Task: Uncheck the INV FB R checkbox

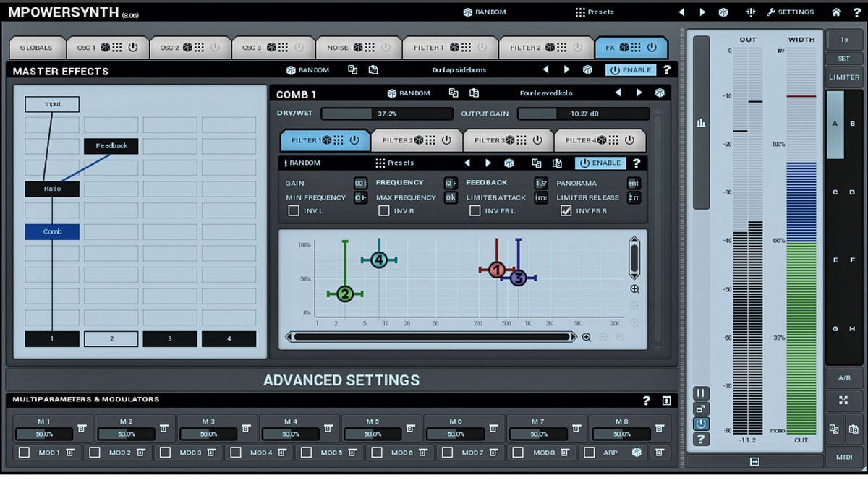Action: 566,210
